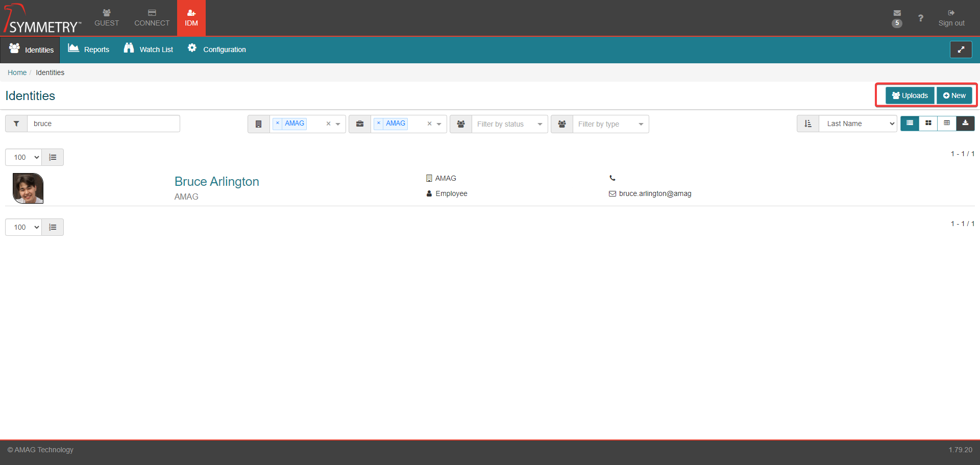Click the download export icon
This screenshot has height=465, width=980.
click(965, 124)
